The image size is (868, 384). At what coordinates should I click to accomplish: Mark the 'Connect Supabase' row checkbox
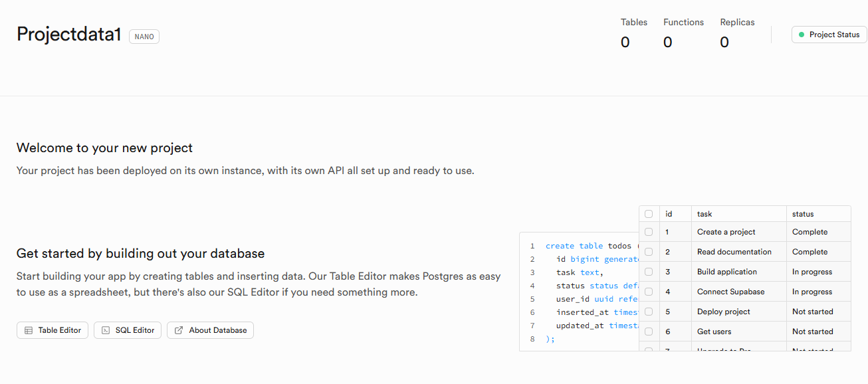(x=649, y=292)
